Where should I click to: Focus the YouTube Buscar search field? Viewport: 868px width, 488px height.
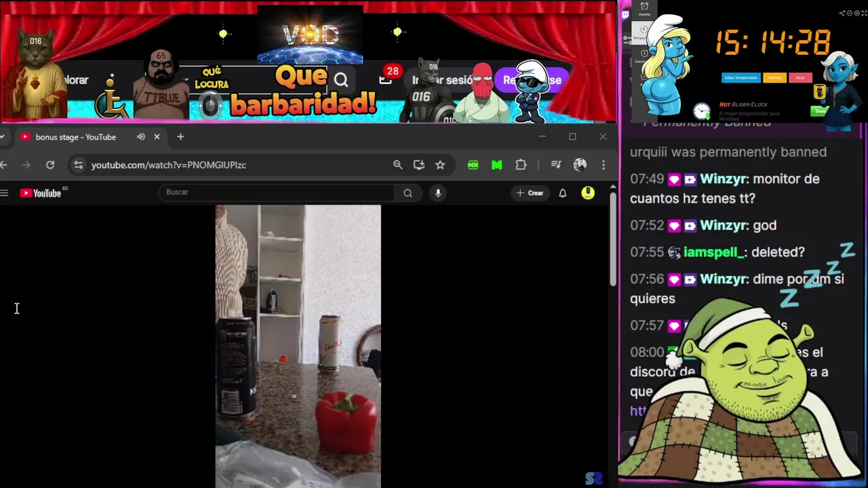[276, 192]
